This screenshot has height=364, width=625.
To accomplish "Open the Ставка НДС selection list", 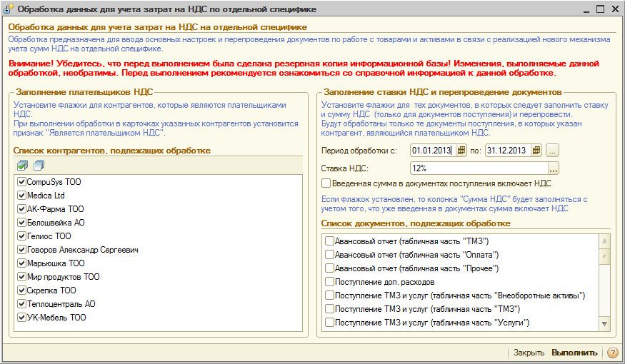I will [553, 168].
